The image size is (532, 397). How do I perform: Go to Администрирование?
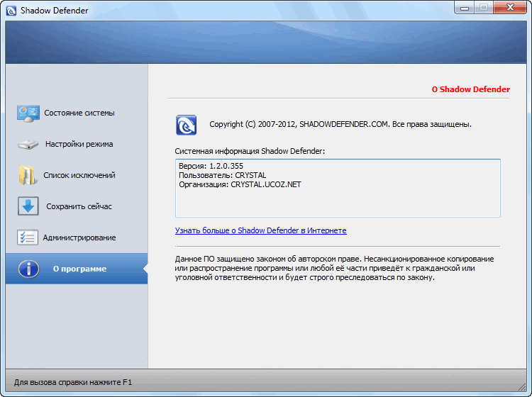pos(77,237)
